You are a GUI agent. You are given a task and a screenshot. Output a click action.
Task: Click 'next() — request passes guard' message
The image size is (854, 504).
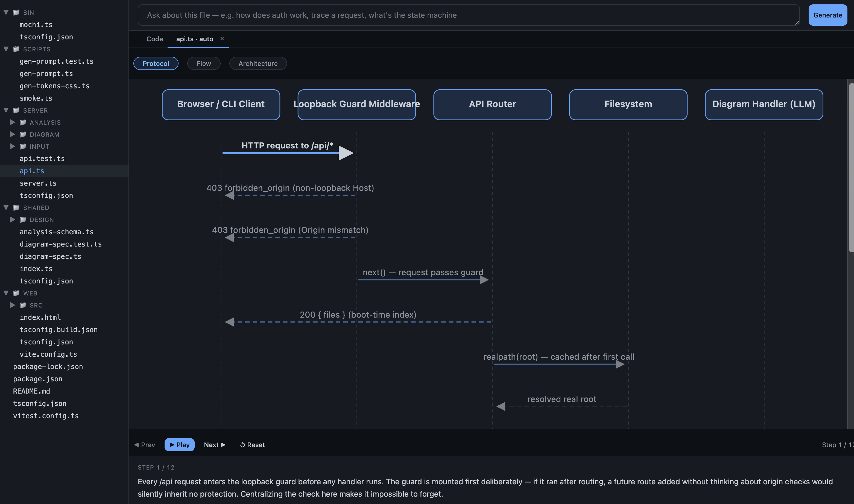(423, 272)
